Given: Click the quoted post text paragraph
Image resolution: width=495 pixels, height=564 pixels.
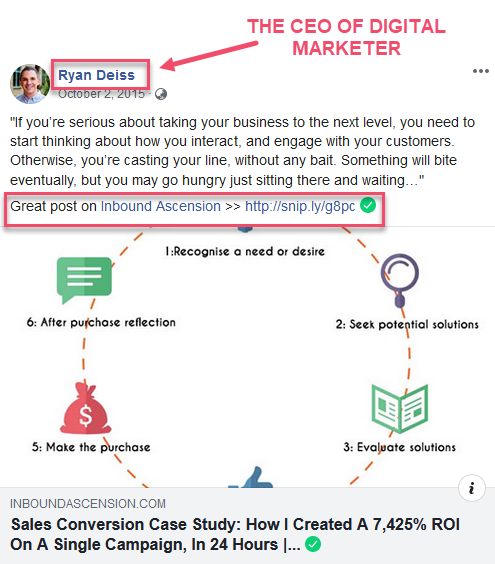Looking at the screenshot, I should [x=243, y=151].
